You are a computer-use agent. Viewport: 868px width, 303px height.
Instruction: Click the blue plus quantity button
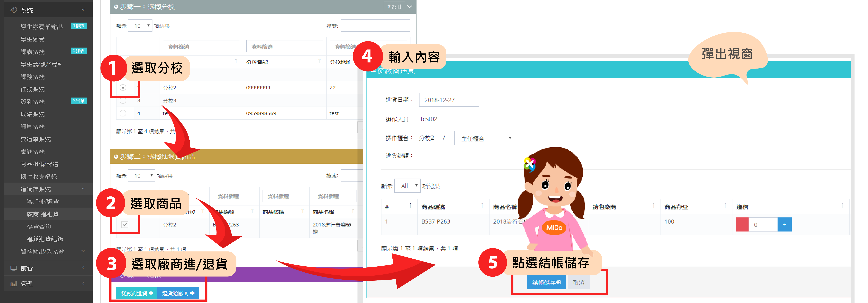[784, 225]
